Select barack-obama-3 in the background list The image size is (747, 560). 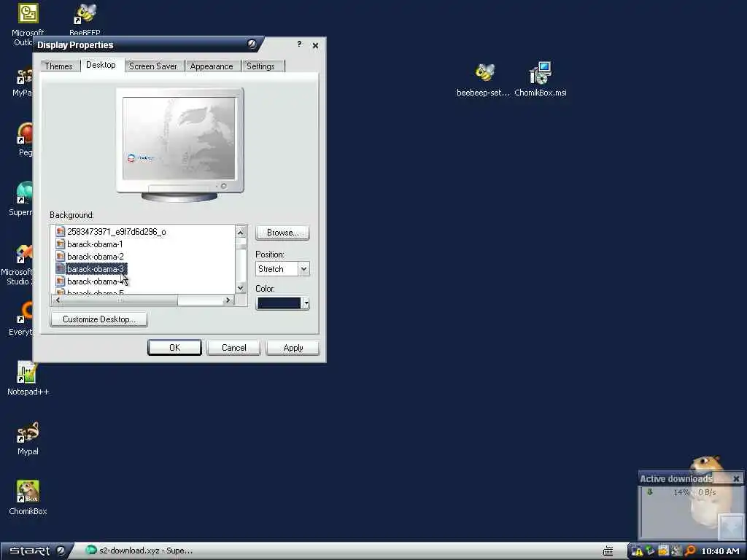(96, 269)
